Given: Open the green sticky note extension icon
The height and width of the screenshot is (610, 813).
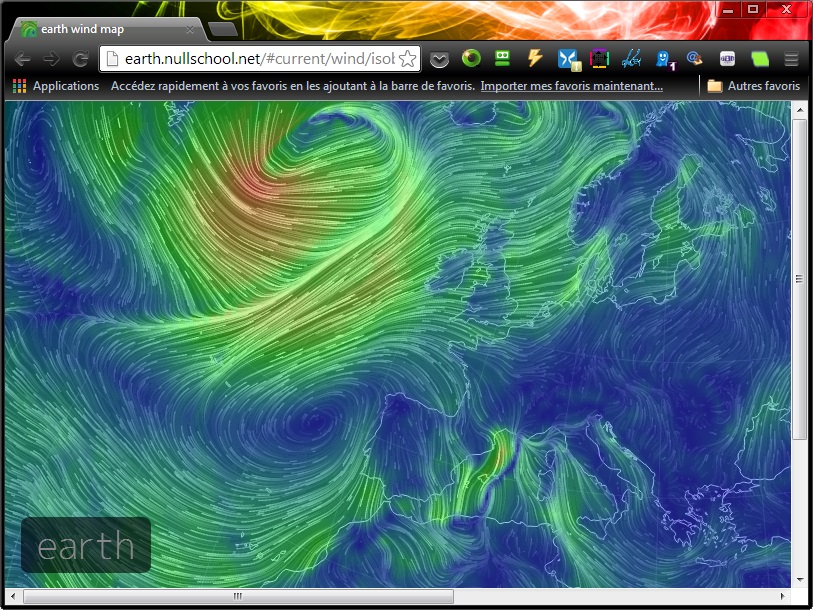Looking at the screenshot, I should tap(760, 59).
